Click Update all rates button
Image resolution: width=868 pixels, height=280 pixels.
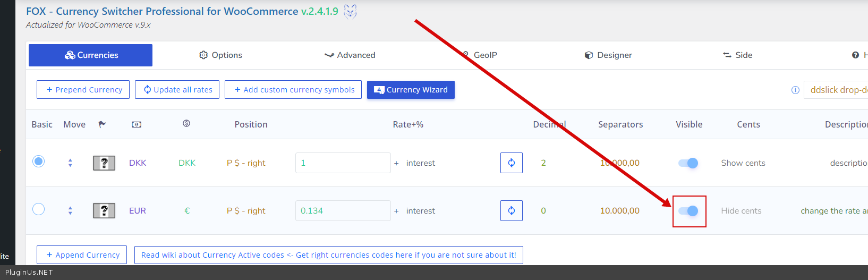tap(177, 90)
